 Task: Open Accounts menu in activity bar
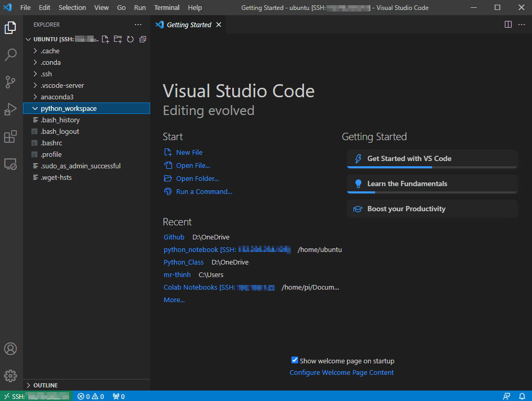pos(10,349)
